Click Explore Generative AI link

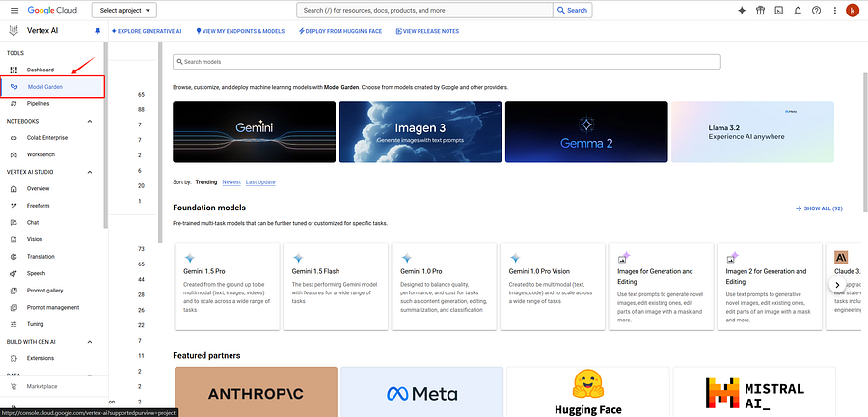[x=147, y=31]
